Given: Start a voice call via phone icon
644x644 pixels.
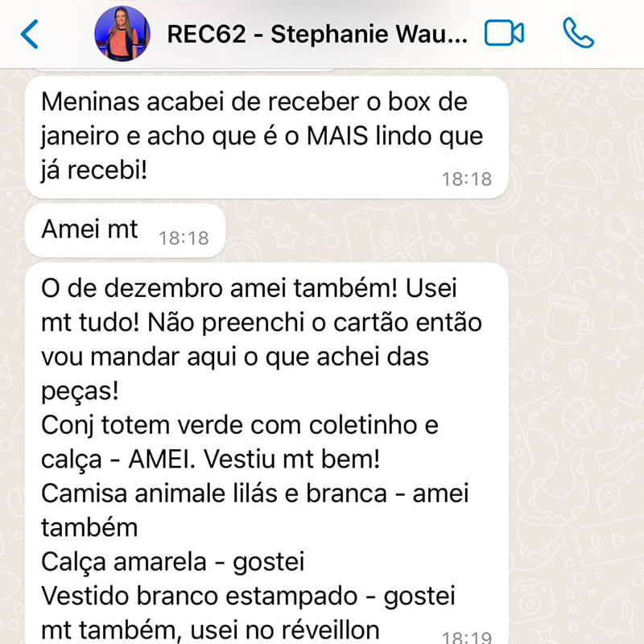Looking at the screenshot, I should coord(578,33).
